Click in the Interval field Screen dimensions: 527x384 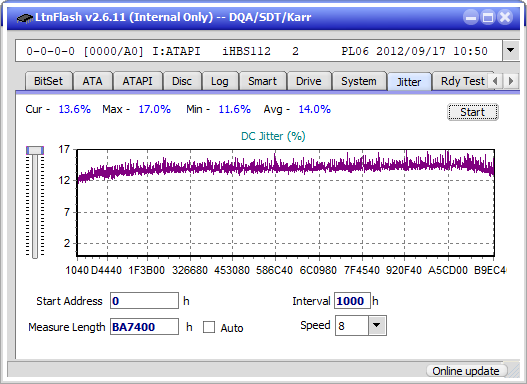pyautogui.click(x=352, y=301)
